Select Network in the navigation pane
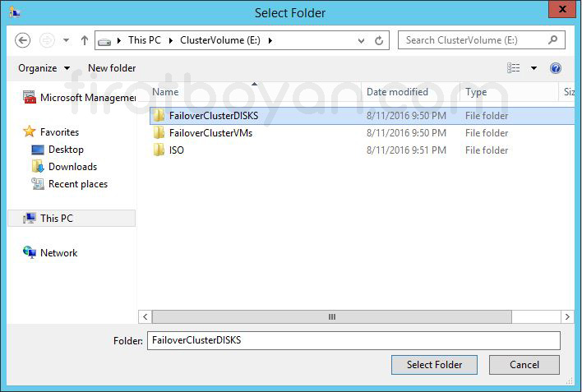The image size is (582, 392). pyautogui.click(x=58, y=253)
